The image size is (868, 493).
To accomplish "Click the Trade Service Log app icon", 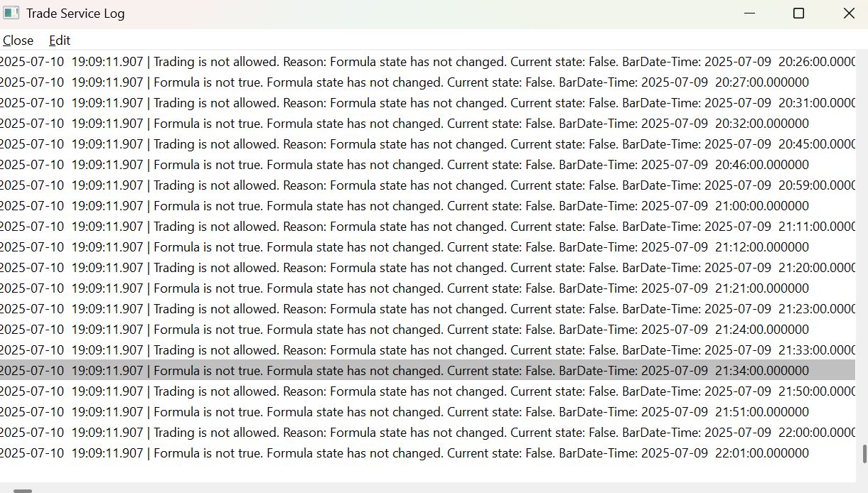I will (x=11, y=13).
